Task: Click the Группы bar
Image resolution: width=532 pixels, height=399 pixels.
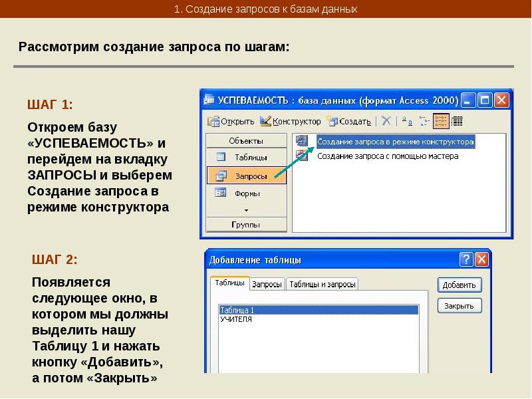Action: pyautogui.click(x=247, y=225)
